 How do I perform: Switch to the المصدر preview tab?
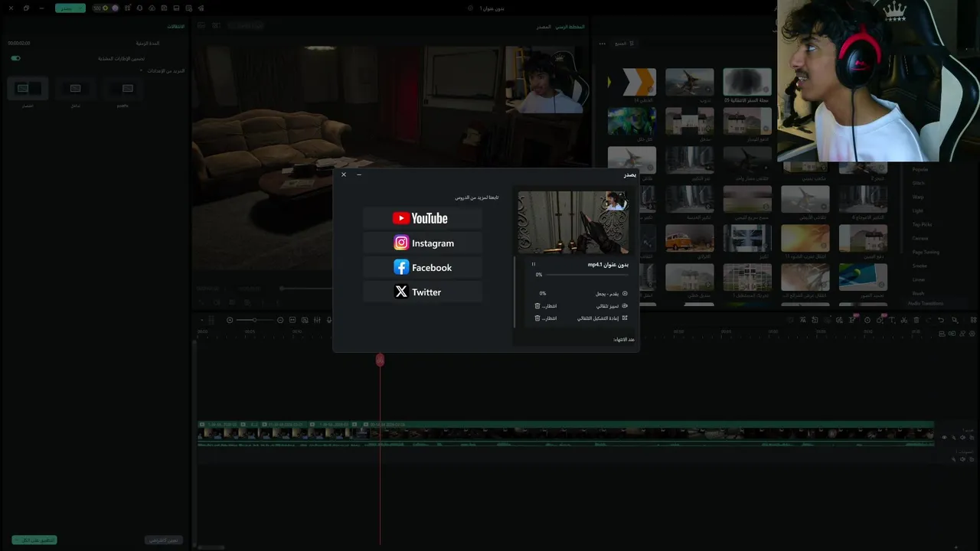544,27
